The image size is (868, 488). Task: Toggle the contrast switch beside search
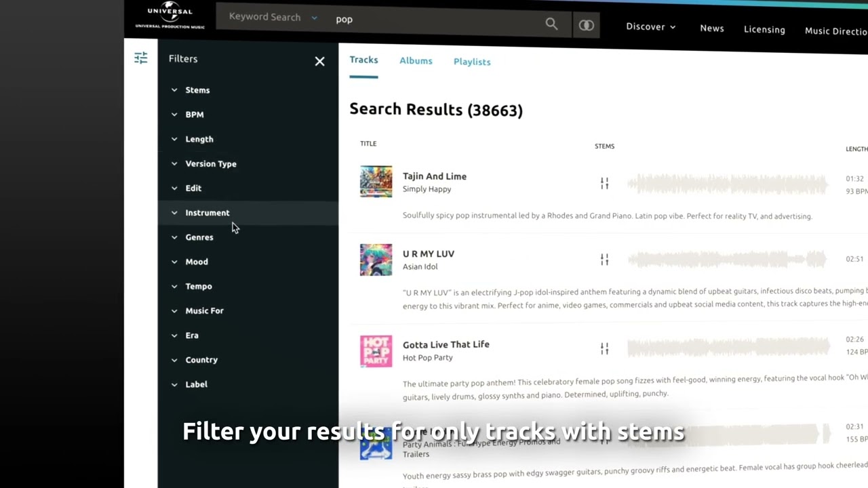click(x=587, y=26)
